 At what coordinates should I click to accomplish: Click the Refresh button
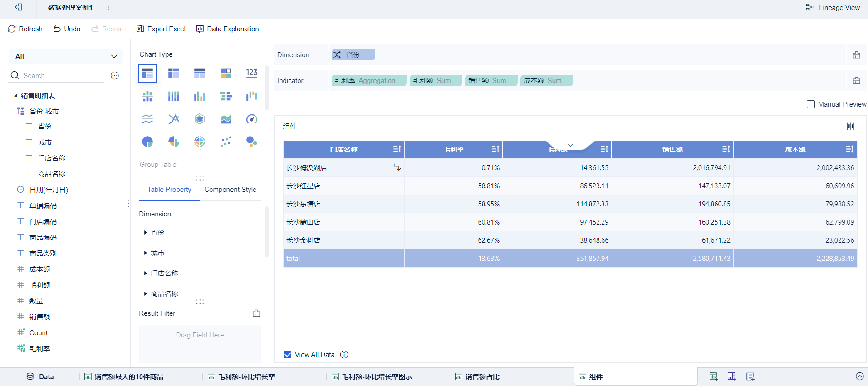click(x=25, y=29)
